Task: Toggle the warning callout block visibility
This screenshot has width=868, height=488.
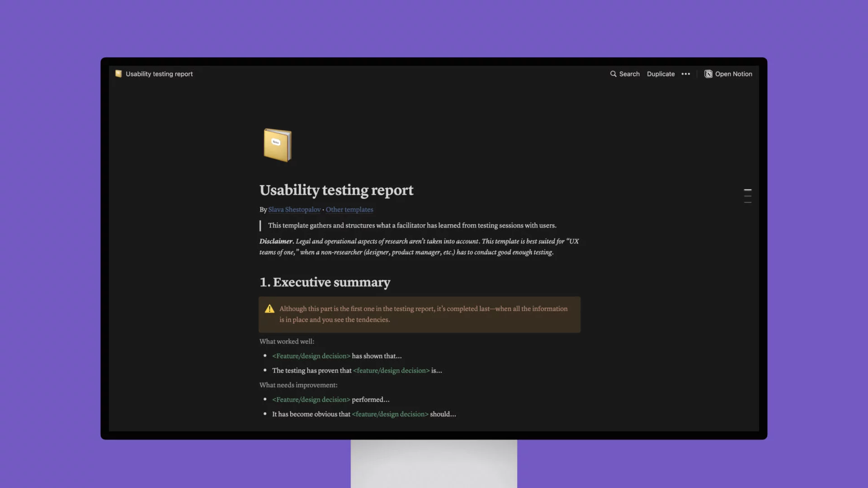Action: [269, 309]
